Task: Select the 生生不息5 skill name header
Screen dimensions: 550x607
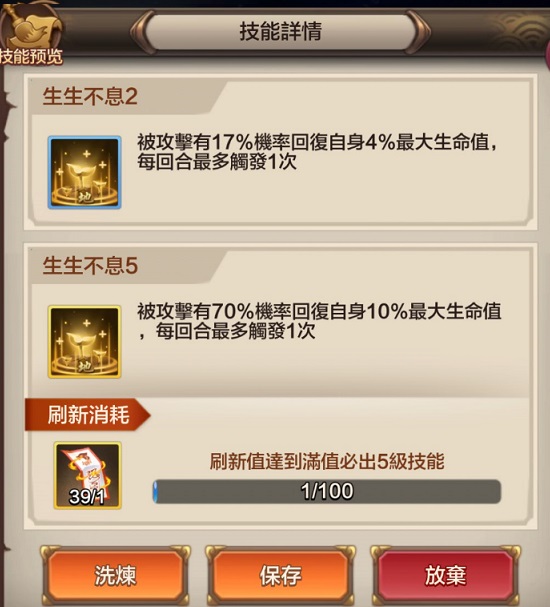Action: [x=90, y=266]
